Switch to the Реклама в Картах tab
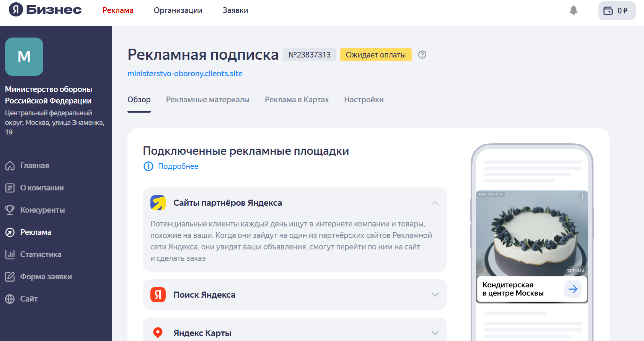 (297, 100)
